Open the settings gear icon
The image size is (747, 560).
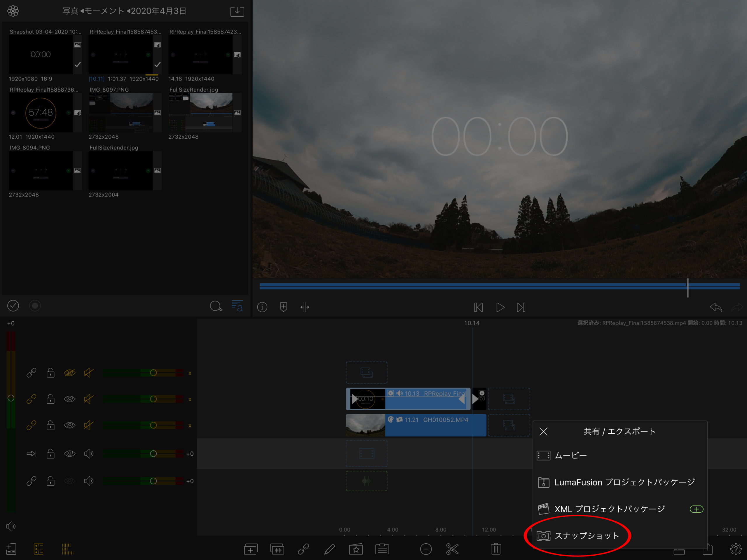(736, 549)
